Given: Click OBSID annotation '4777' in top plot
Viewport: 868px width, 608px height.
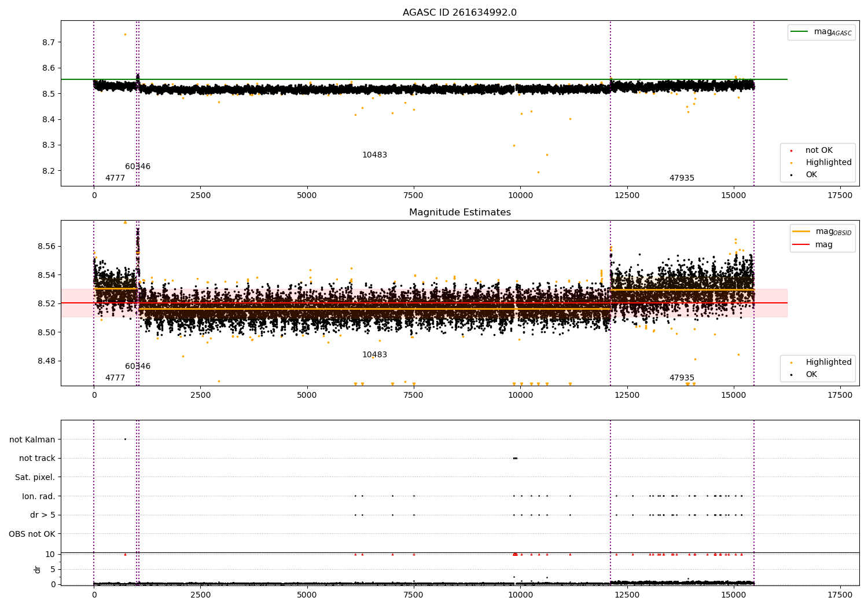Looking at the screenshot, I should 115,178.
